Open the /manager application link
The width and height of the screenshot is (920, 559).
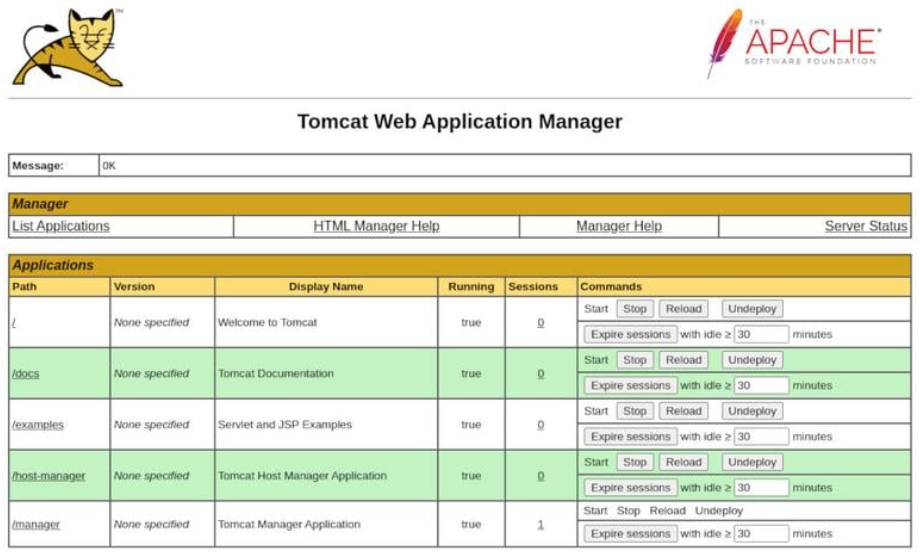36,524
